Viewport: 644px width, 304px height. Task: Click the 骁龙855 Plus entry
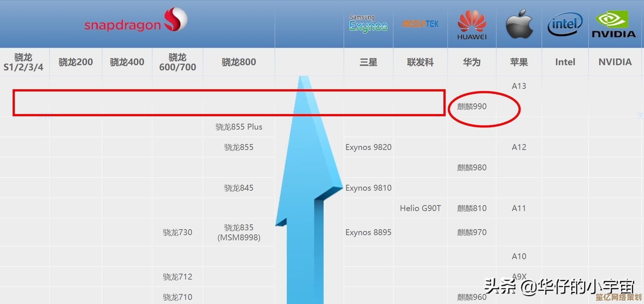pos(239,127)
